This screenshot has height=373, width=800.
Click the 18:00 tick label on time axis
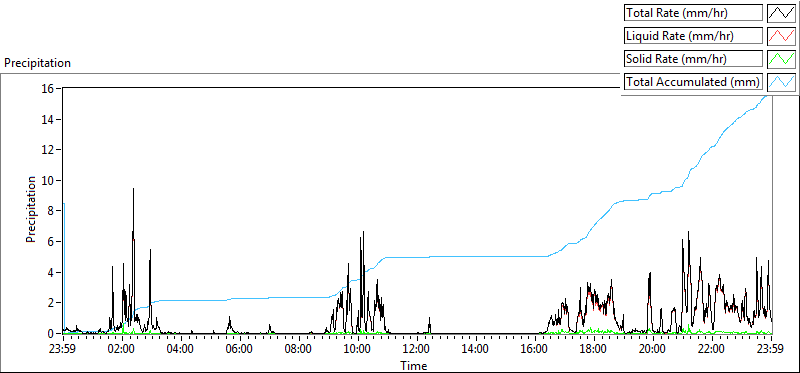coord(594,350)
